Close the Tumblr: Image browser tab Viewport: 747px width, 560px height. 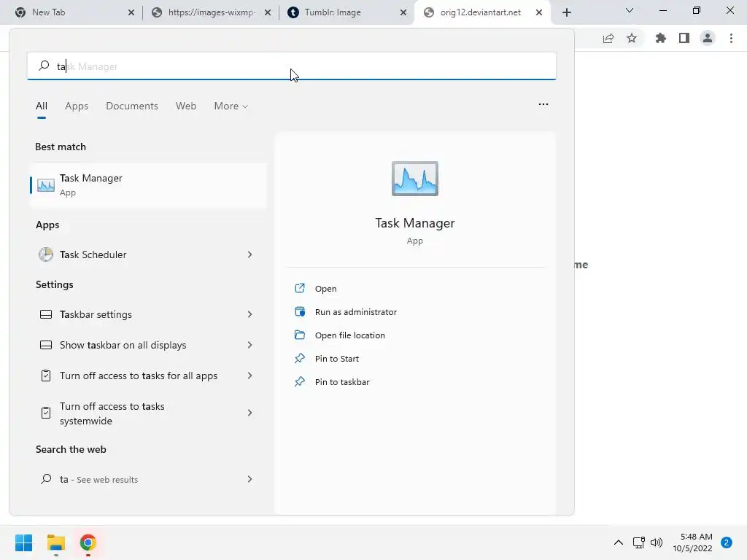pos(403,12)
